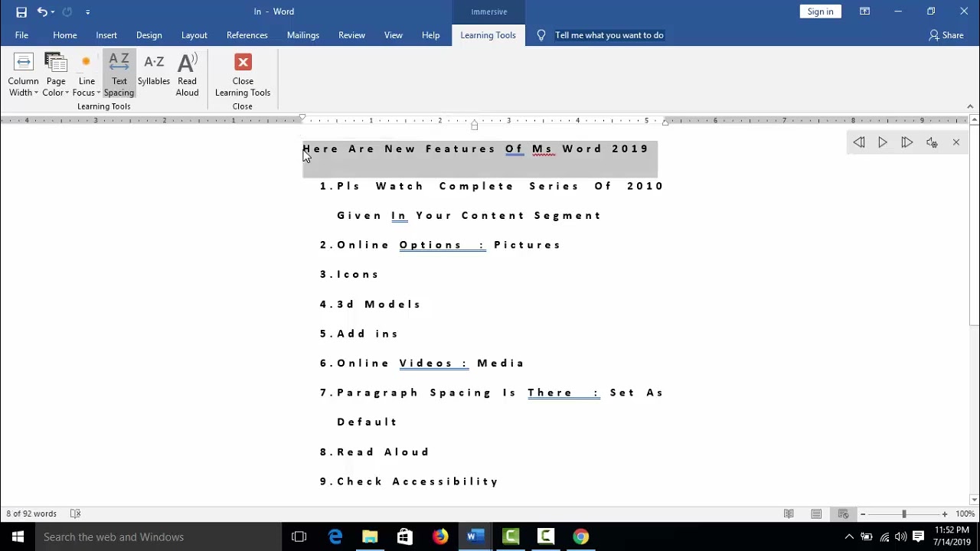This screenshot has width=980, height=551.
Task: Switch to Web Layout view
Action: click(843, 514)
